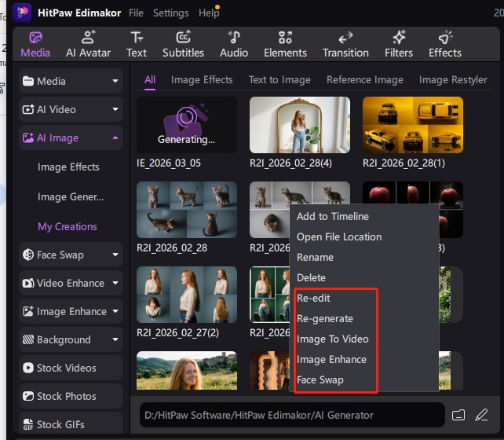Select the Text tool in toolbar
The height and width of the screenshot is (440, 504).
coord(137,44)
